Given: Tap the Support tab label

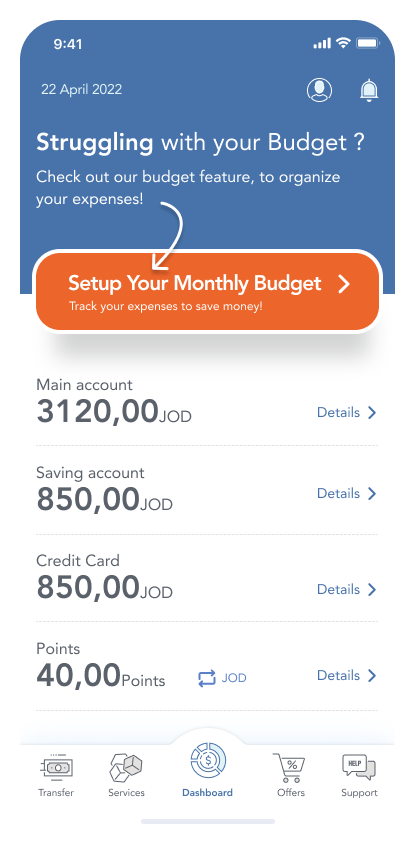Looking at the screenshot, I should click(359, 793).
